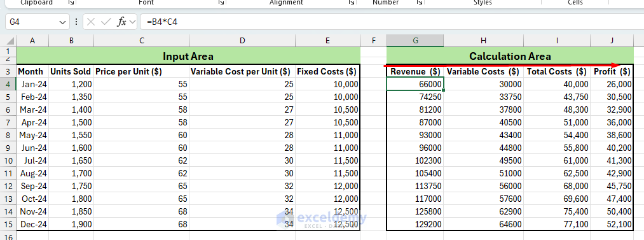The height and width of the screenshot is (240, 644).
Task: Select column C header
Action: click(x=141, y=41)
